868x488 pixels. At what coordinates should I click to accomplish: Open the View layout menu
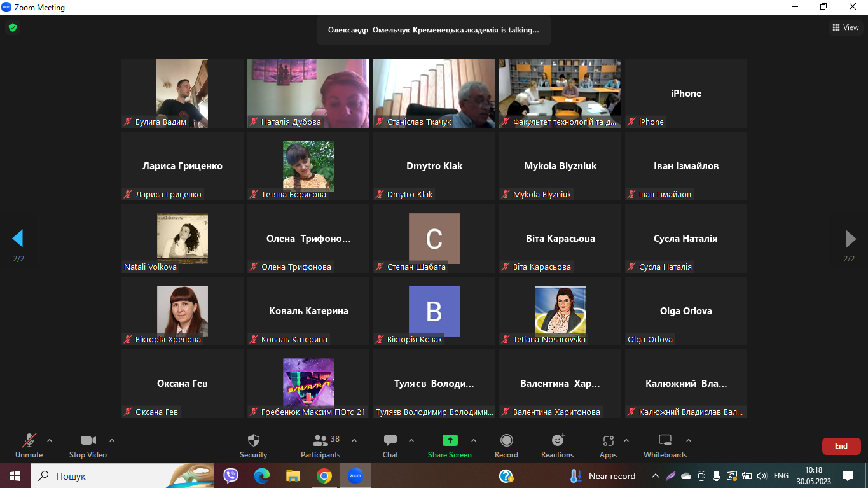[846, 27]
